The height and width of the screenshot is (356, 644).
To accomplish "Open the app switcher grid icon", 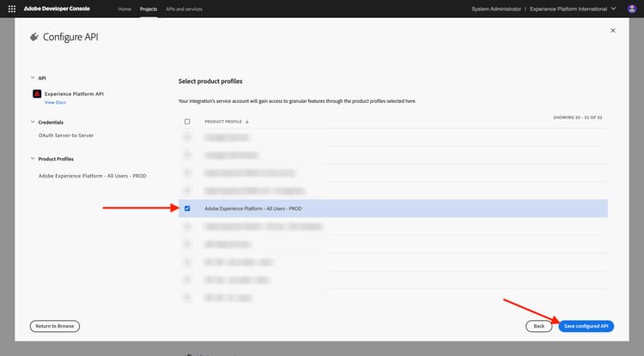I will [x=12, y=9].
